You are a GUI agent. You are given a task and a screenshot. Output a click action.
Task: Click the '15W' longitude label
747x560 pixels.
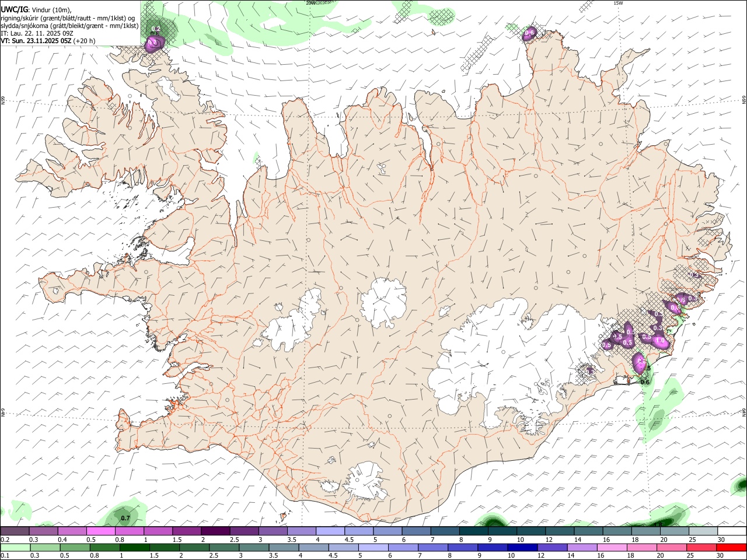coord(617,3)
